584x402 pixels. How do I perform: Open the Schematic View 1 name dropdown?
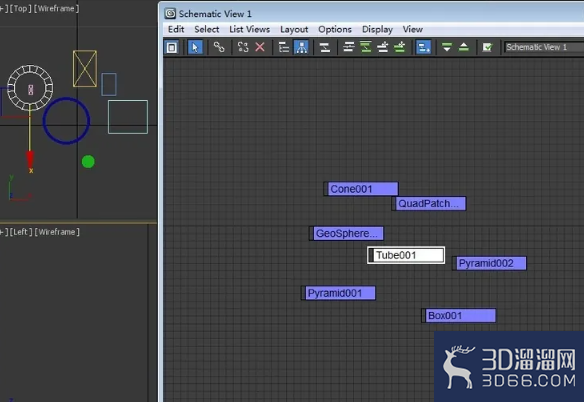coord(544,47)
